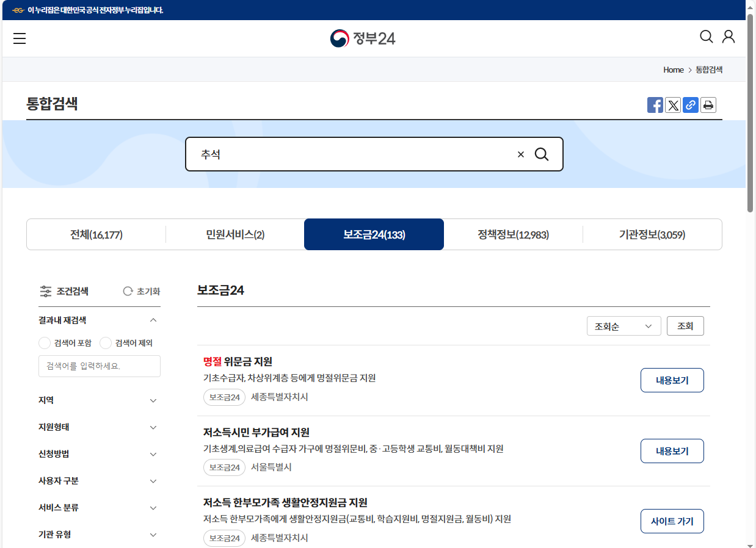This screenshot has width=756, height=548.
Task: Click the sidebar keyword input field
Action: click(99, 366)
